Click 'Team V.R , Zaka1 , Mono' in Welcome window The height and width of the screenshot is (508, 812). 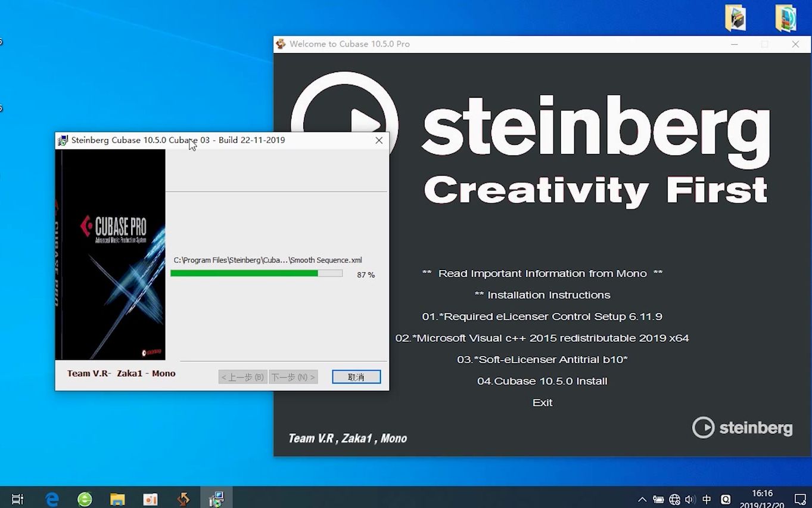(x=347, y=438)
